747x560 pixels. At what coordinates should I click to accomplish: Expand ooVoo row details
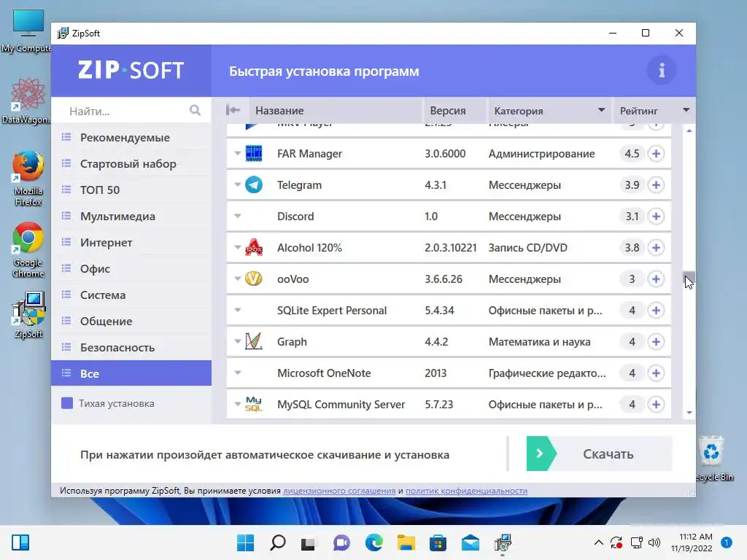click(237, 279)
